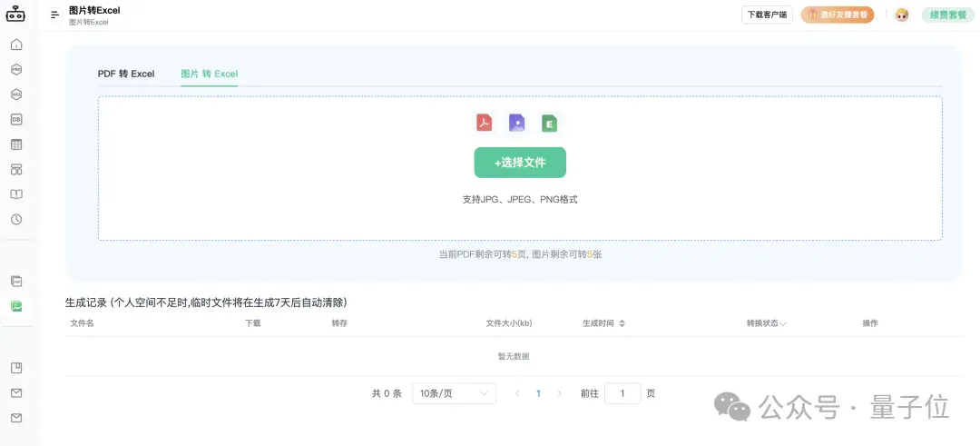Open the DB database sidebar icon
This screenshot has height=446, width=980.
pyautogui.click(x=16, y=120)
